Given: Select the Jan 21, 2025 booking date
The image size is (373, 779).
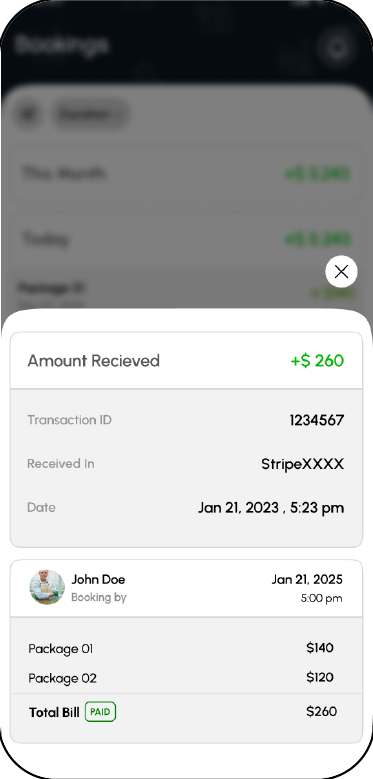Looking at the screenshot, I should [x=307, y=579].
